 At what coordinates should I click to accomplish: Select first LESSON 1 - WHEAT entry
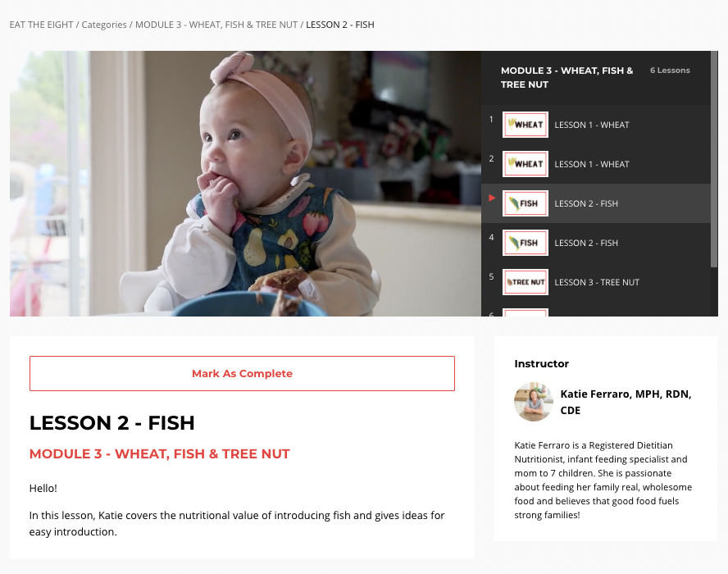pos(592,125)
